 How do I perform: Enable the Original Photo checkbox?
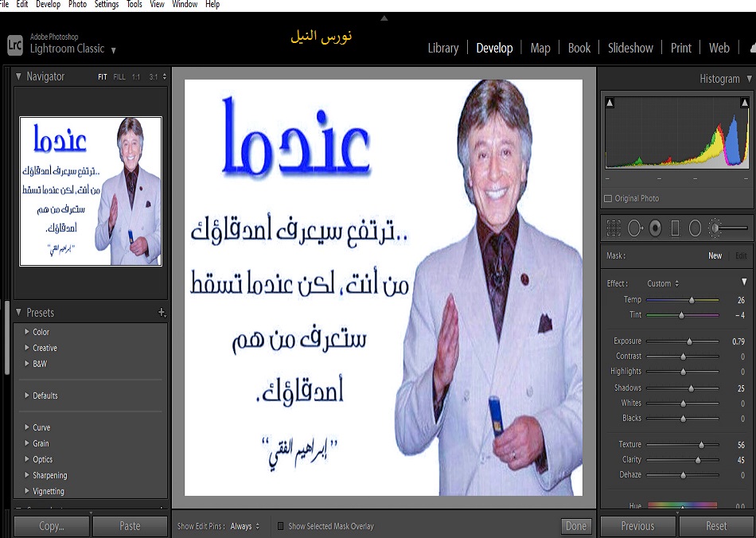(x=609, y=198)
